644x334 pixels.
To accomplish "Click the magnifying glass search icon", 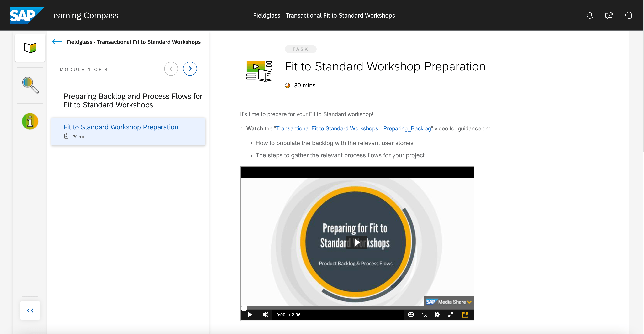I will click(x=30, y=85).
